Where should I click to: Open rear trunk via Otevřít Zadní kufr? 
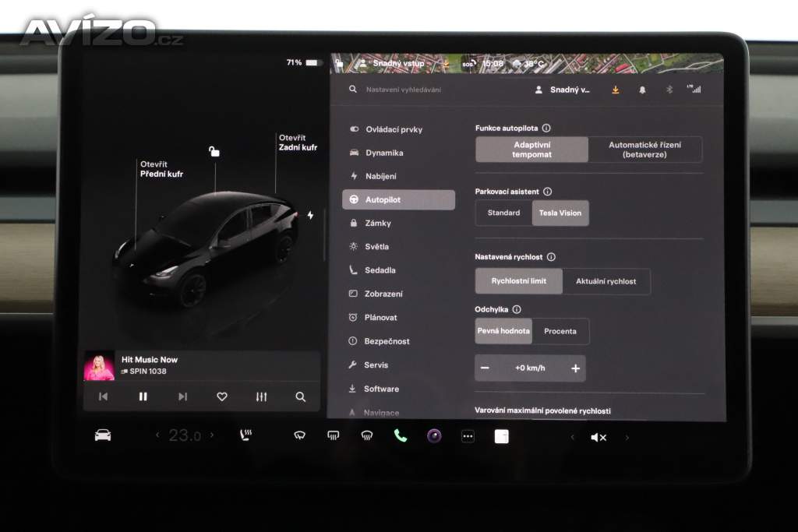[x=298, y=143]
